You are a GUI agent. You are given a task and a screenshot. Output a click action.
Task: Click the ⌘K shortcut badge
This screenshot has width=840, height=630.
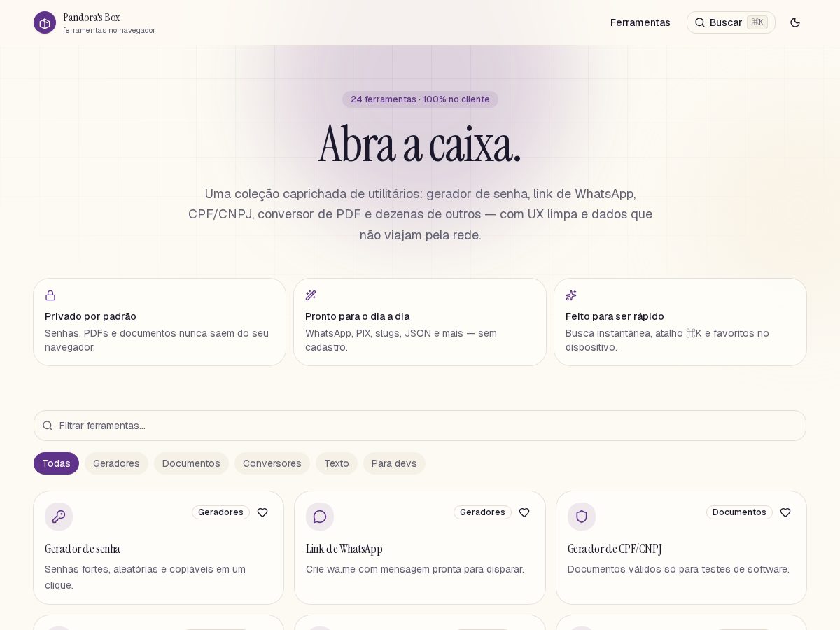757,22
